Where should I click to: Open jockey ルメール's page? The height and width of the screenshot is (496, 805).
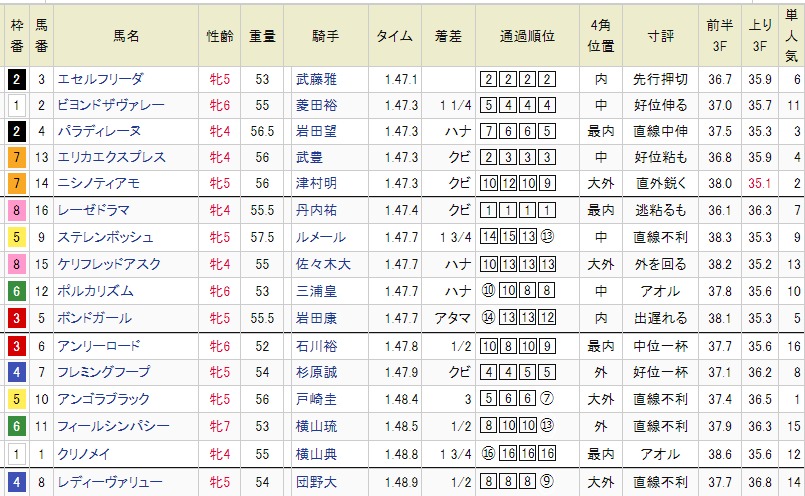[x=321, y=237]
